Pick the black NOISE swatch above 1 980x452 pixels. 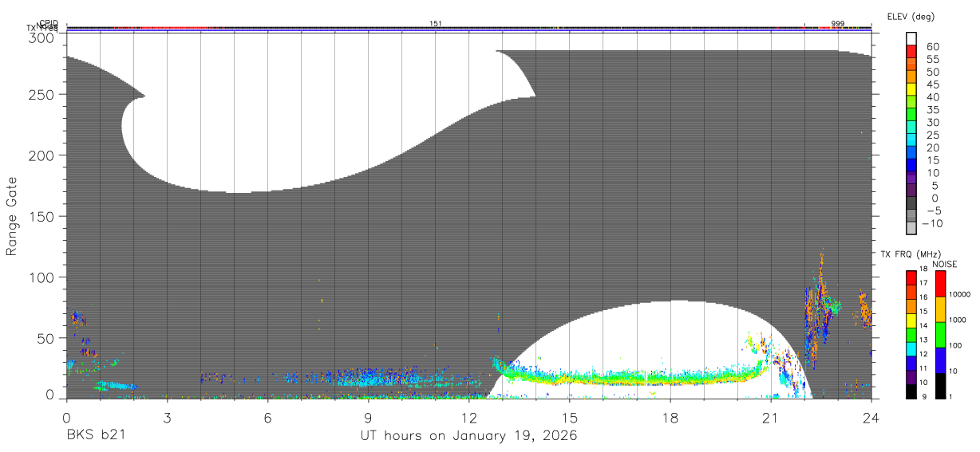pyautogui.click(x=941, y=386)
